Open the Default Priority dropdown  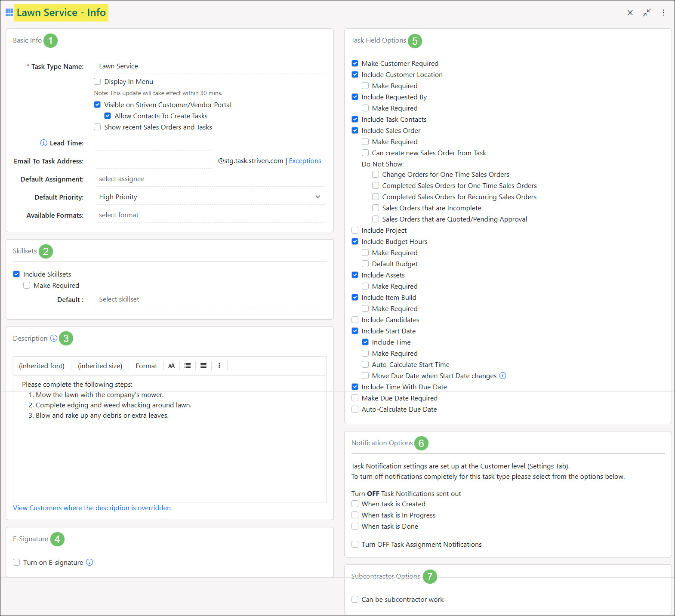pos(210,197)
